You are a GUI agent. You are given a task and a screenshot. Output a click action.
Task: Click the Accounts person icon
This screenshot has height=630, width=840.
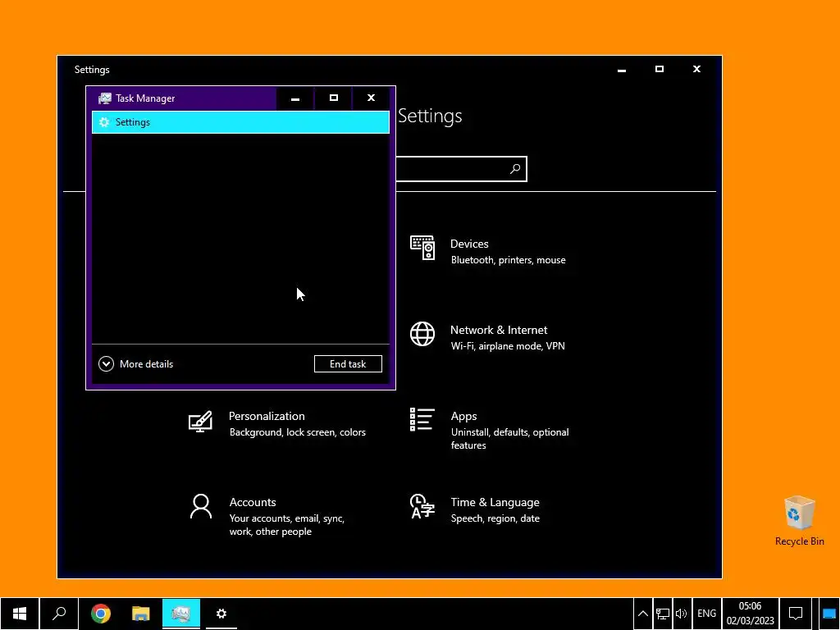click(x=201, y=506)
